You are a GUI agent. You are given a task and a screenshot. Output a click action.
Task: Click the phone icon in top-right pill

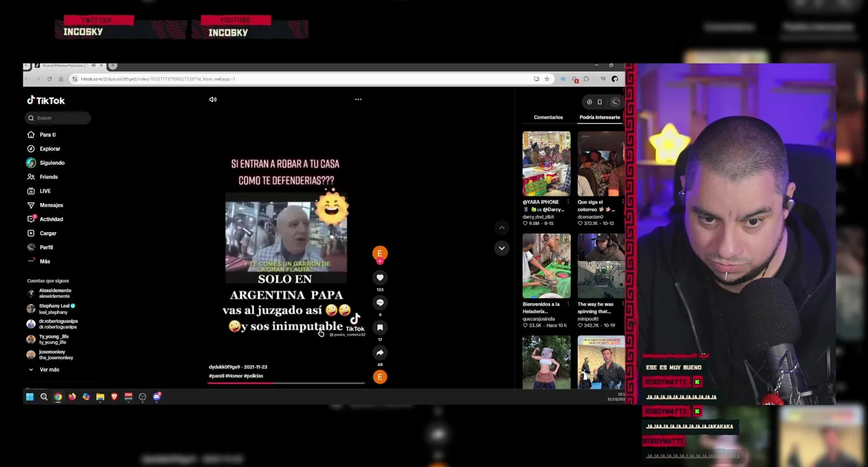pos(600,102)
